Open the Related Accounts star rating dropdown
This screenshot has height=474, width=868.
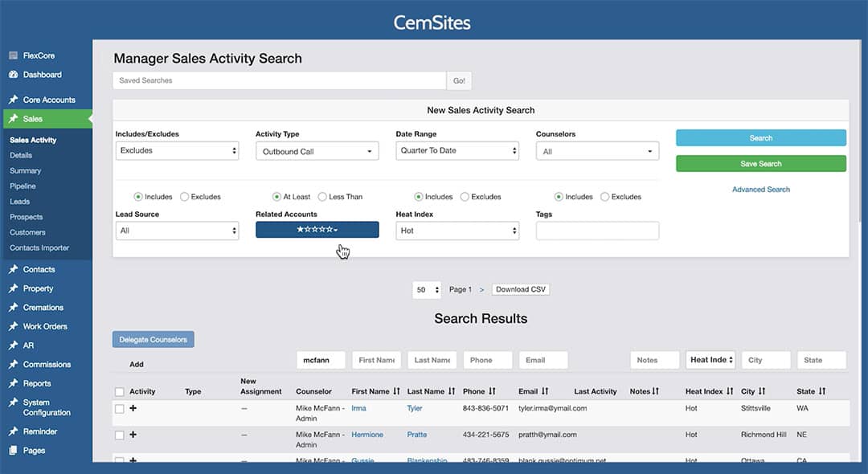point(317,230)
